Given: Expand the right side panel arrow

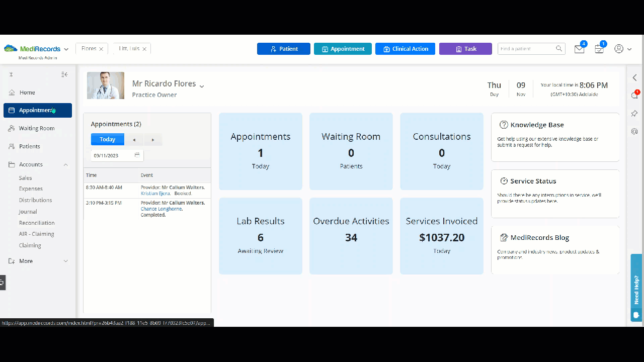Looking at the screenshot, I should (634, 77).
